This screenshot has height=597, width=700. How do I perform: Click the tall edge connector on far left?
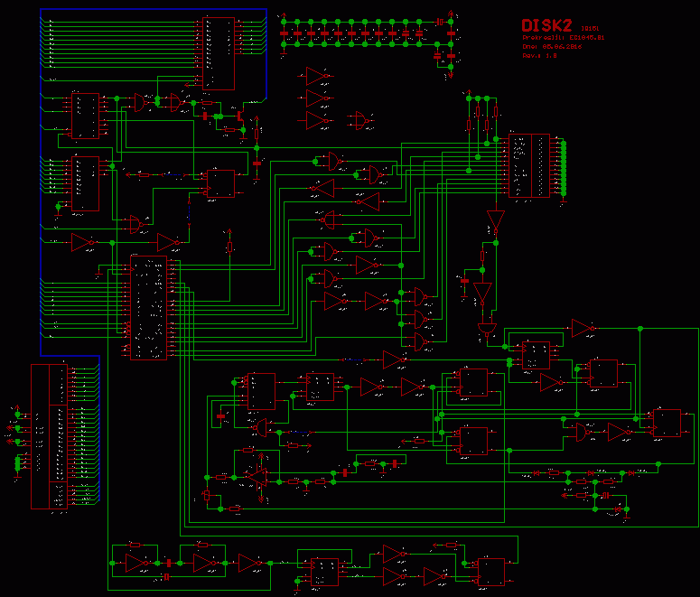(x=40, y=436)
